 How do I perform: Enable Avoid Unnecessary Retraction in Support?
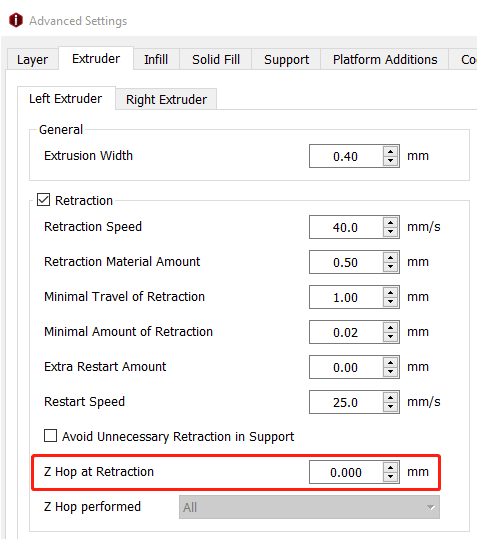51,436
